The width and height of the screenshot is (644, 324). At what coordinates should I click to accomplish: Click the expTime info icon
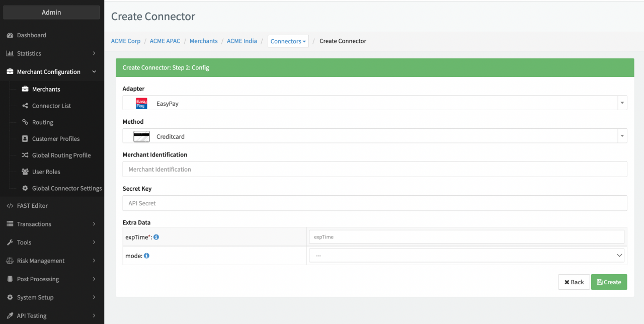point(156,237)
